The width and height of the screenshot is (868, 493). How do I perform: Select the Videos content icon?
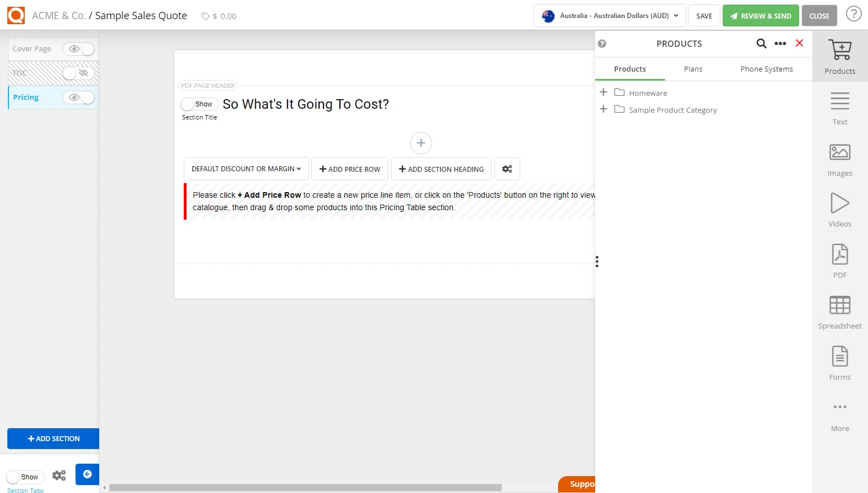839,206
